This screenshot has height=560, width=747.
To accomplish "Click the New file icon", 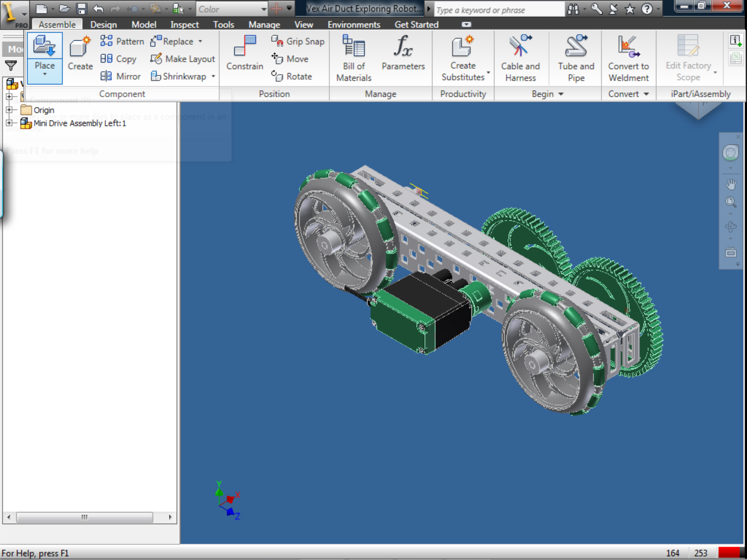I will point(41,9).
